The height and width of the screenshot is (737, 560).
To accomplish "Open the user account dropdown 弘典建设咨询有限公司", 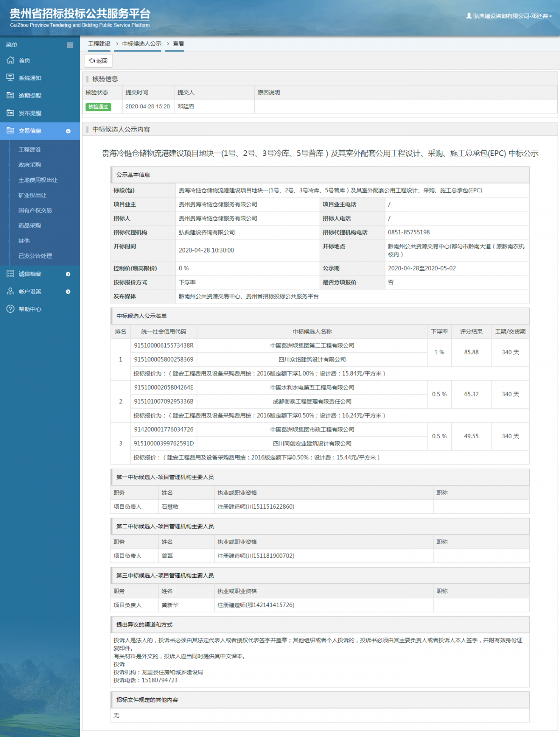I will coord(509,16).
